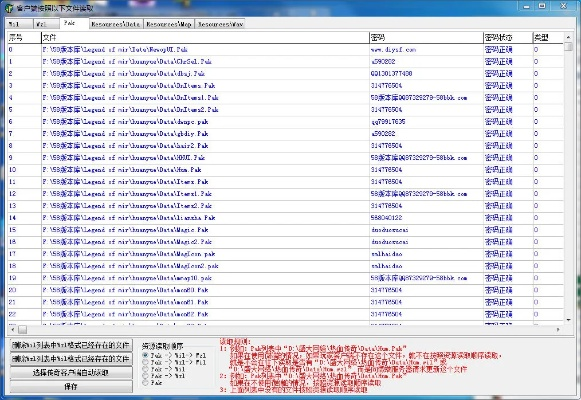Open the Resources\Map tab

tap(169, 24)
